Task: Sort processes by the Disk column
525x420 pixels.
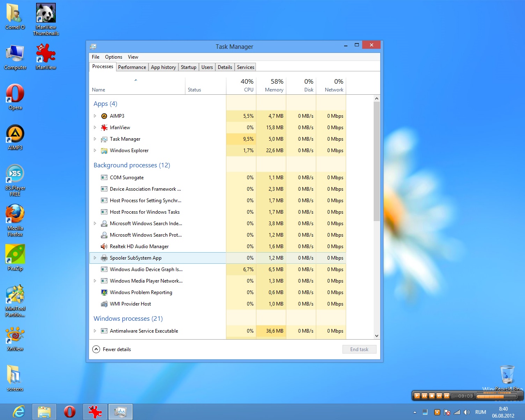Action: [x=301, y=85]
